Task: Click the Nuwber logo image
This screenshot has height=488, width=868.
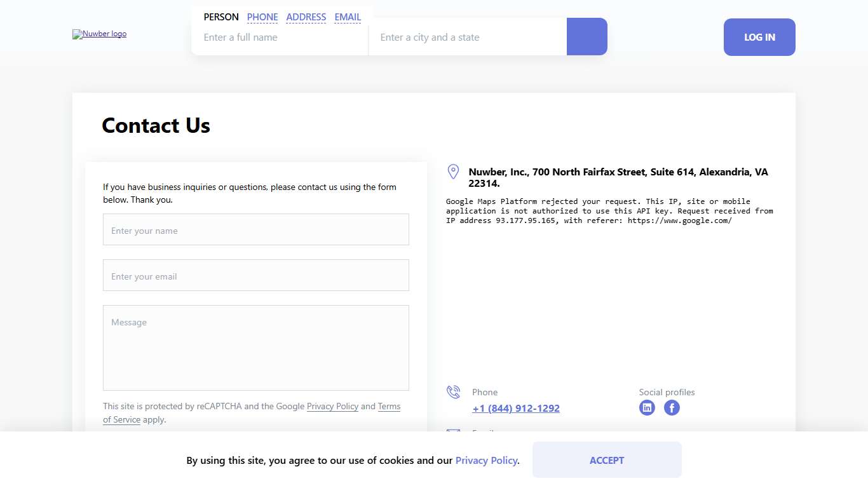Action: tap(99, 34)
